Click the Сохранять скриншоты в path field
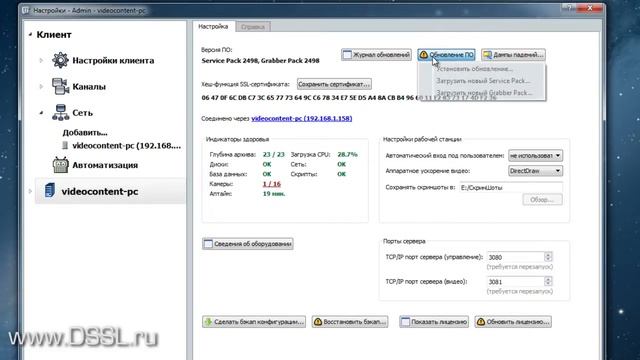This screenshot has height=360, width=640. 511,187
